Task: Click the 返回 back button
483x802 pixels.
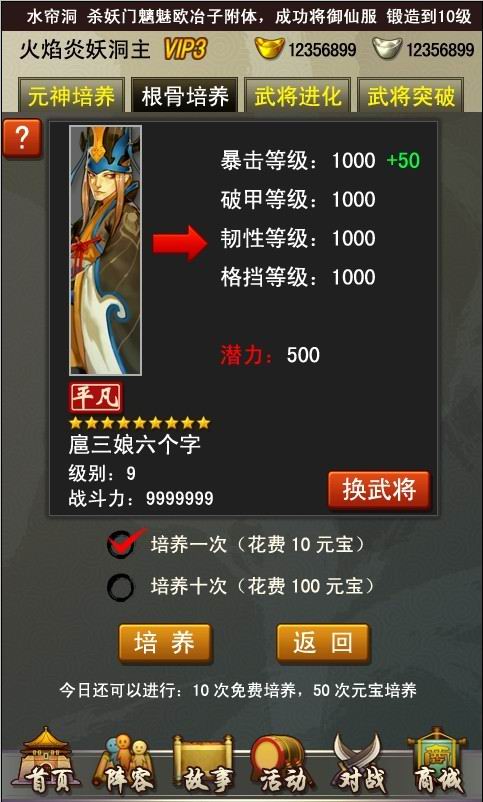Action: [323, 643]
